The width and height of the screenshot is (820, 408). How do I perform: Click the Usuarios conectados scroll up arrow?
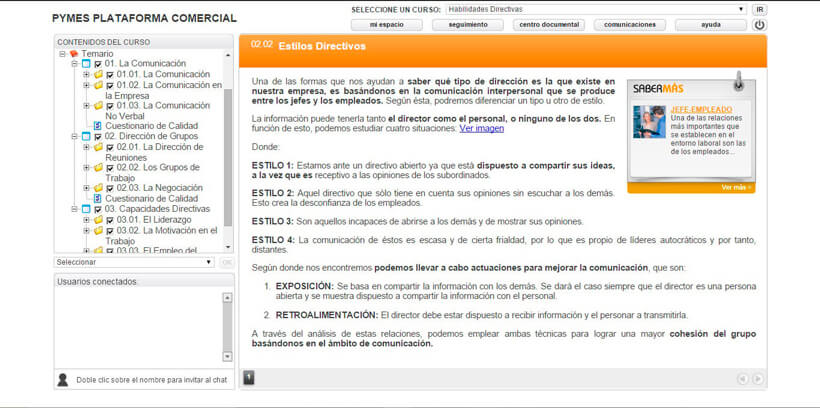pyautogui.click(x=227, y=298)
